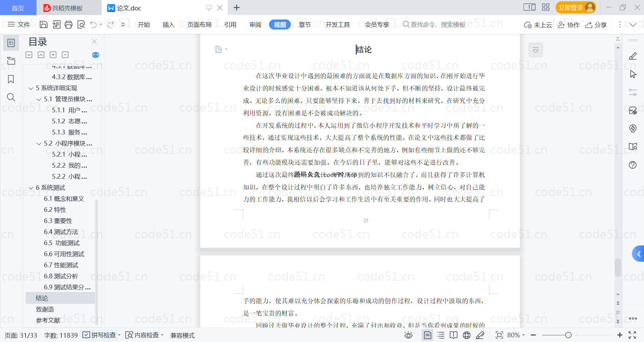Click the zoom out minus button
This screenshot has height=342, width=644.
coord(533,335)
